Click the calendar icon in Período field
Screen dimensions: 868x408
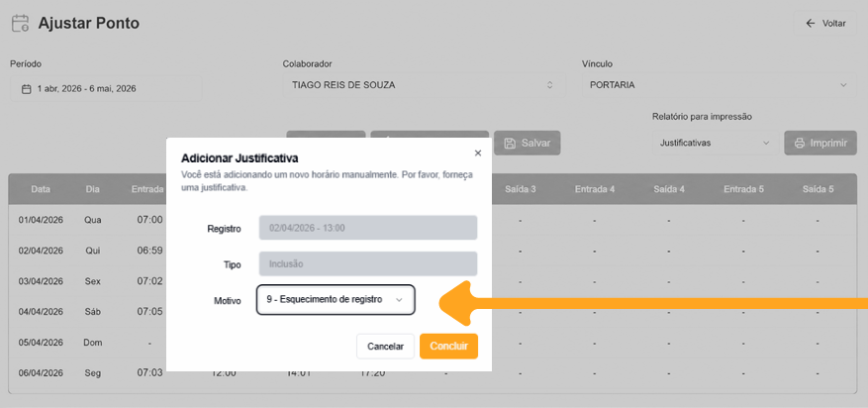[x=26, y=88]
